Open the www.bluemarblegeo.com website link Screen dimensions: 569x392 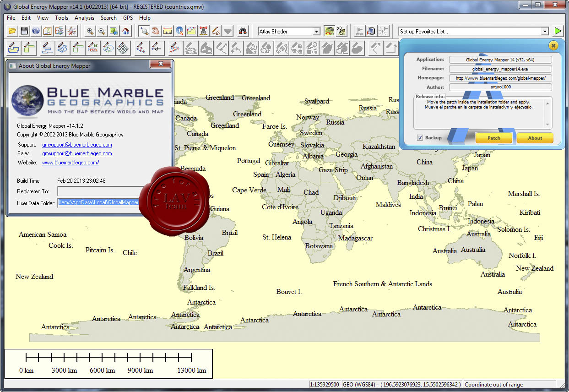(70, 163)
